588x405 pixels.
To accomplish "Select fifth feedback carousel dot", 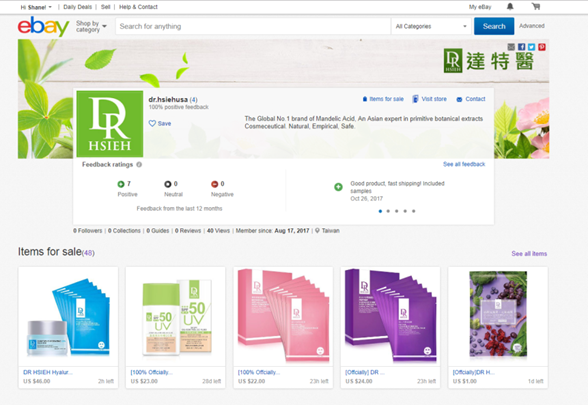I will 414,211.
